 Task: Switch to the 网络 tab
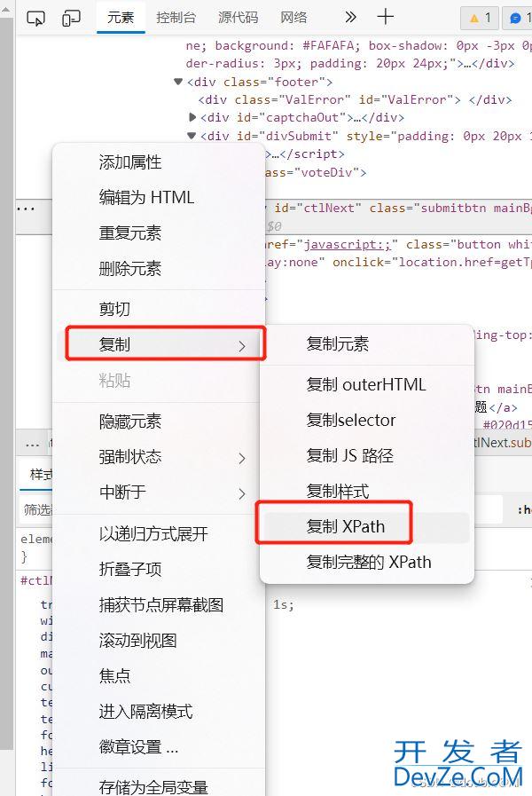(x=293, y=18)
